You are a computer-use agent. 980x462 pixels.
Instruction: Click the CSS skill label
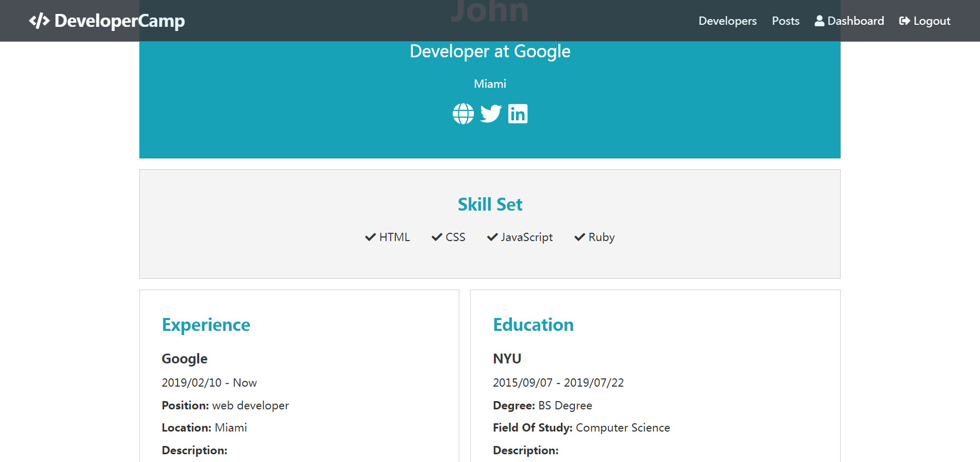[455, 237]
